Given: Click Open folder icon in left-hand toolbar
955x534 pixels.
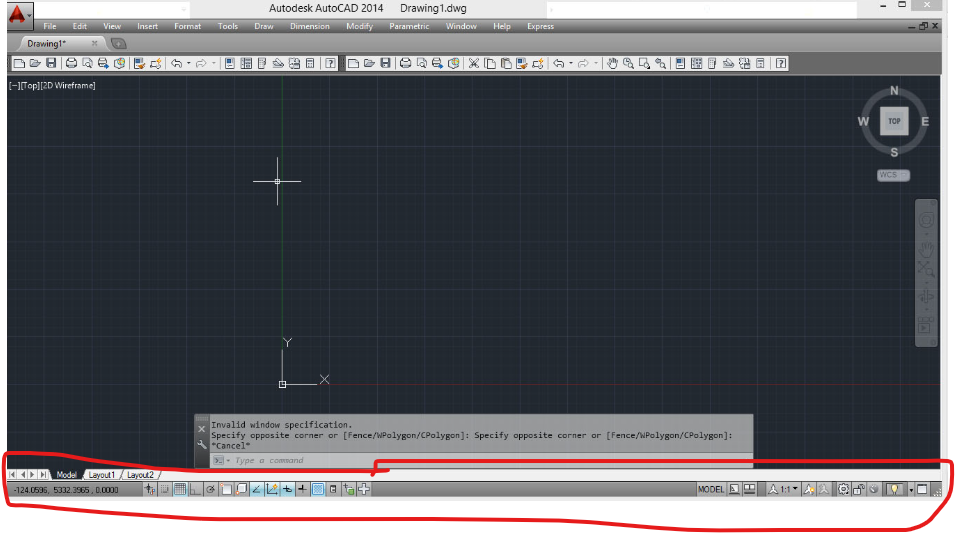Looking at the screenshot, I should pyautogui.click(x=35, y=63).
